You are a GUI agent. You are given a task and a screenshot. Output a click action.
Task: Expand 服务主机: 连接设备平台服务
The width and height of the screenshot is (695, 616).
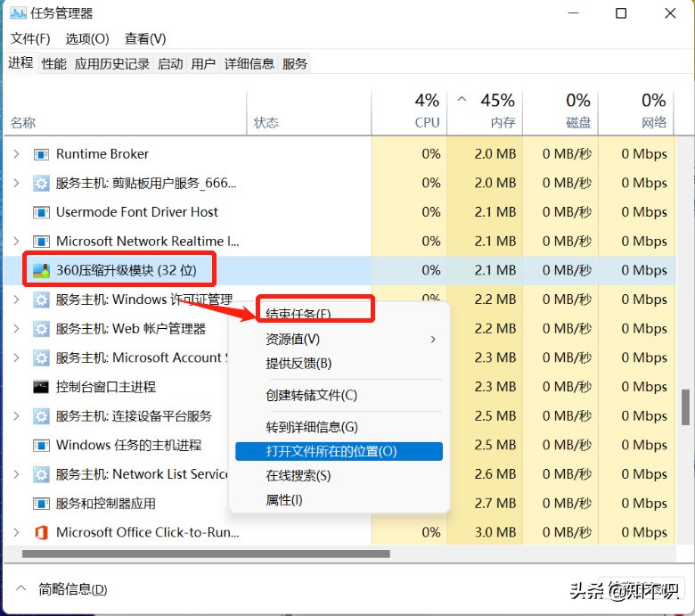[x=16, y=416]
